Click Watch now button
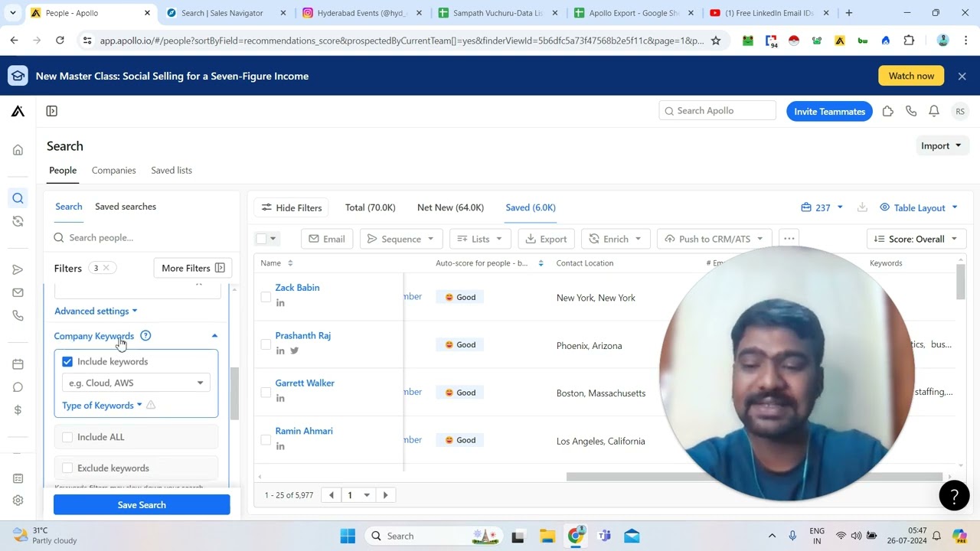 click(911, 76)
